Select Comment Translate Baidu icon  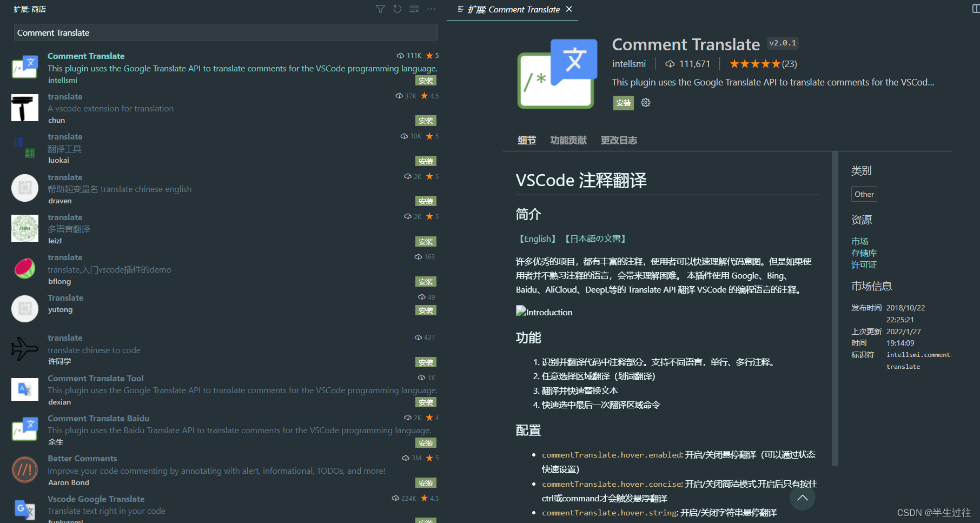25,429
